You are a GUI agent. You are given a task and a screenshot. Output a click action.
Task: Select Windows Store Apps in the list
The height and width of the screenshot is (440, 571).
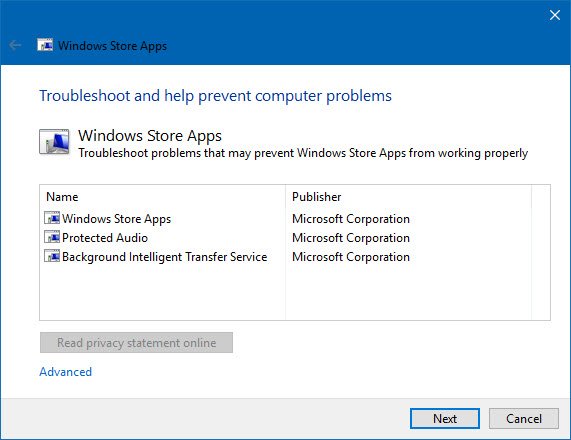(116, 219)
